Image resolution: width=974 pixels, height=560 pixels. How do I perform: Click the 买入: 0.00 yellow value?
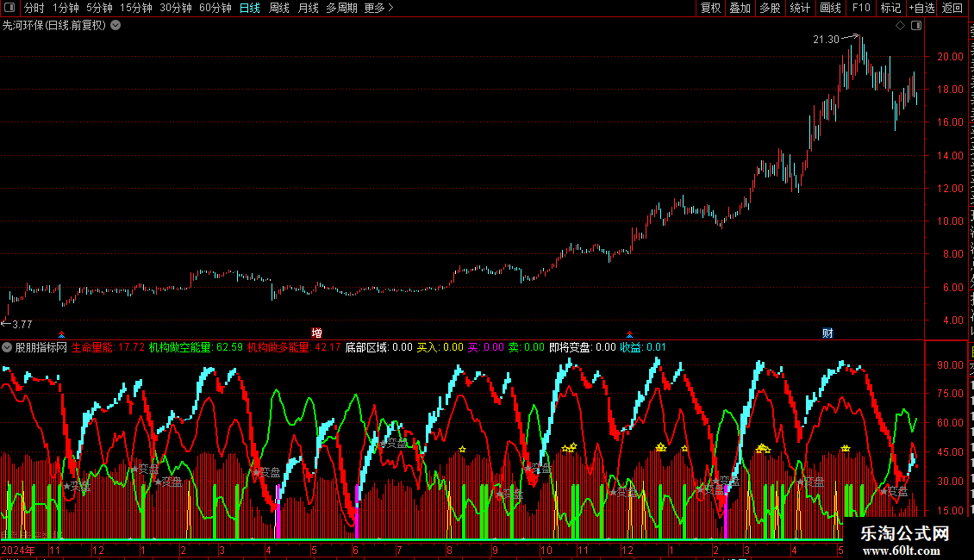(440, 348)
